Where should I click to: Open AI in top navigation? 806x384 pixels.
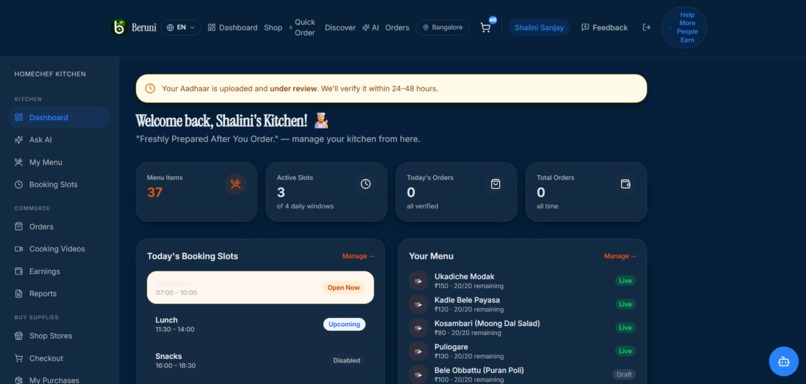pyautogui.click(x=370, y=28)
